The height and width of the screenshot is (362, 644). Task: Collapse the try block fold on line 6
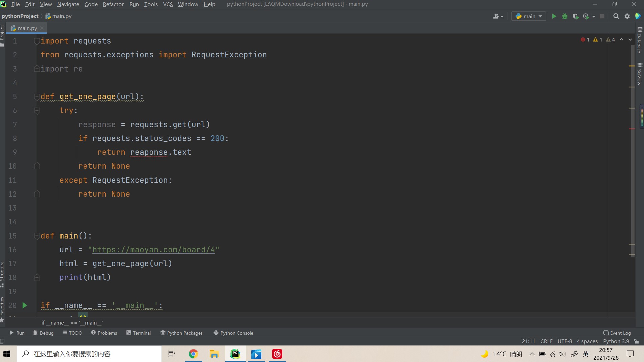point(37,111)
